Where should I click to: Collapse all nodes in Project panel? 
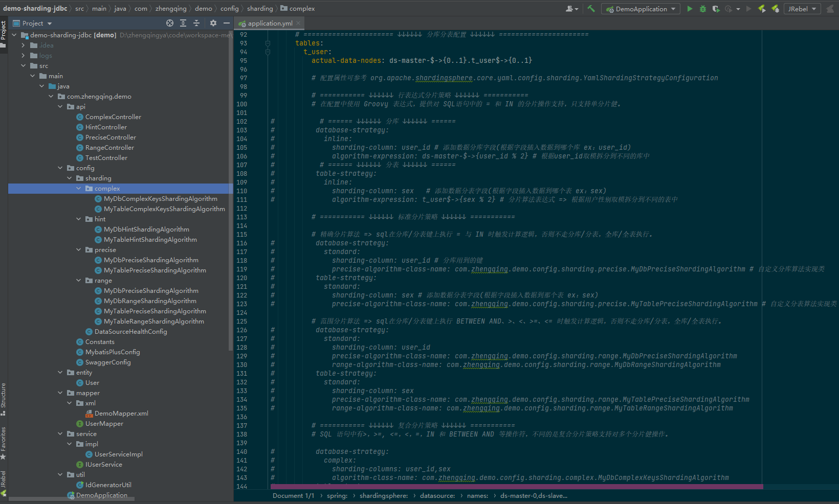pyautogui.click(x=196, y=23)
